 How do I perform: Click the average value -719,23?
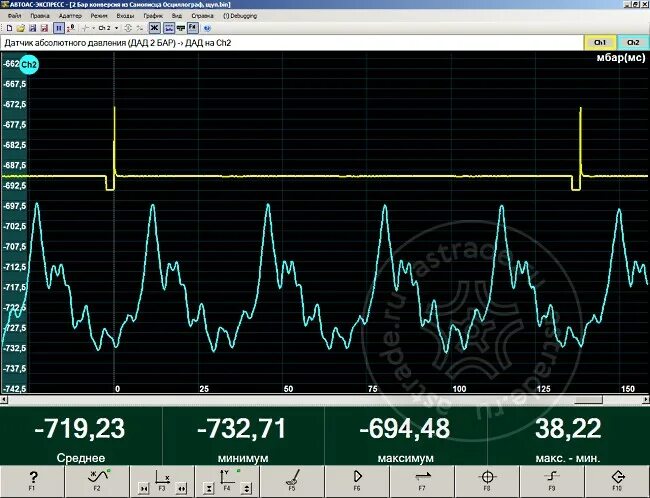point(80,429)
